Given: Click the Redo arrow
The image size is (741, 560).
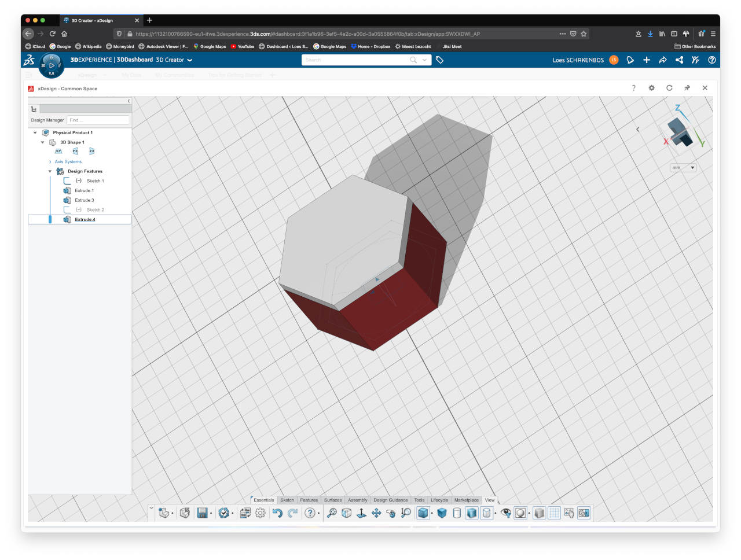Looking at the screenshot, I should coord(292,513).
